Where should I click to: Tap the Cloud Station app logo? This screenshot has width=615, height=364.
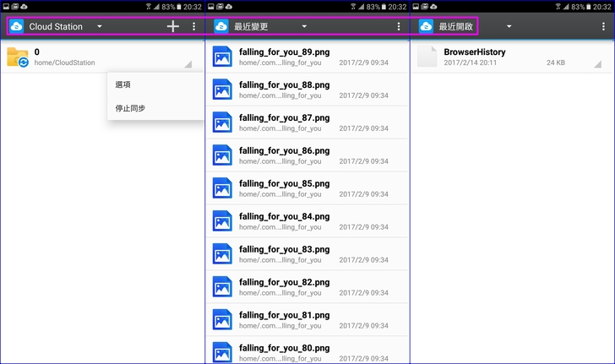pos(17,26)
